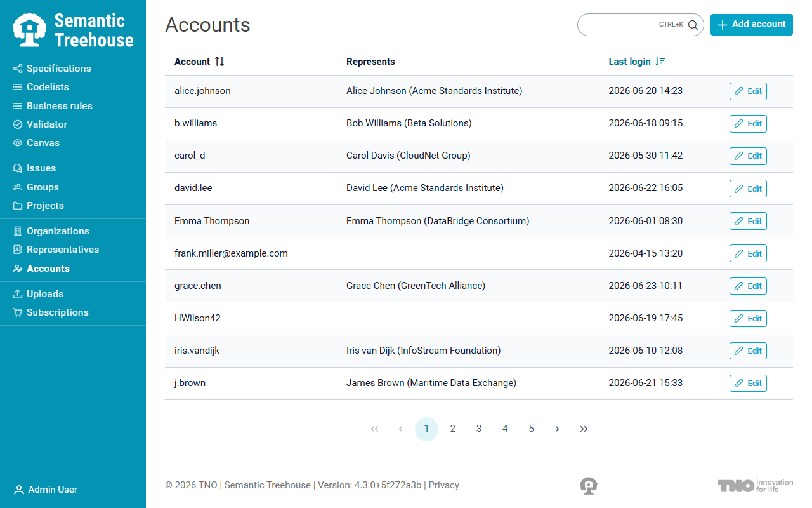Open the Admin User profile
Viewport: 812px width, 508px height.
point(46,490)
